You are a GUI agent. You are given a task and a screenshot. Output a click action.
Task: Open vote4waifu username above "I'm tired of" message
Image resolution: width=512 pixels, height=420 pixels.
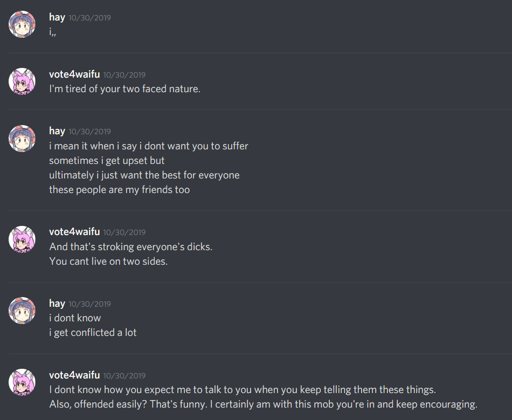pos(74,74)
